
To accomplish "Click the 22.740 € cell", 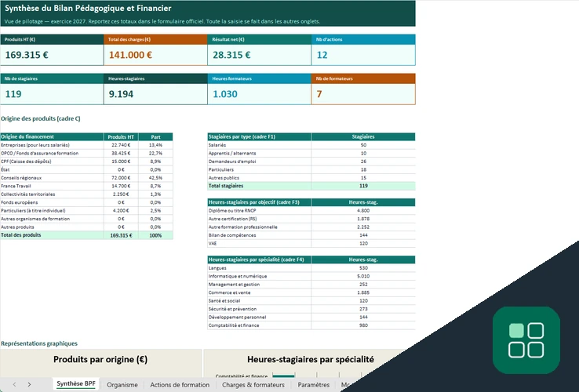I will (121, 145).
